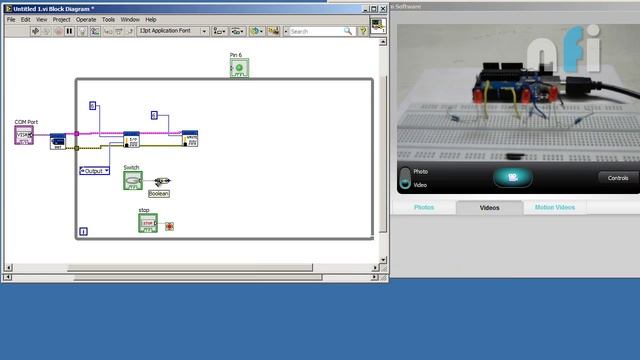This screenshot has width=640, height=360.
Task: Open the Window menu
Action: 130,20
